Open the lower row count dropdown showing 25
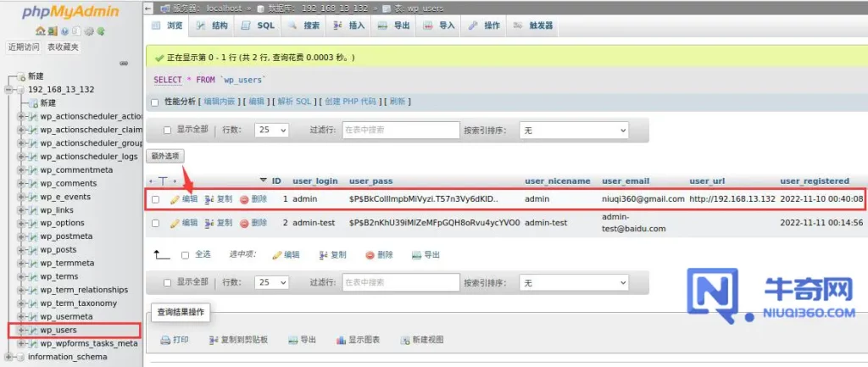Screen dimensions: 868x367 pos(272,282)
